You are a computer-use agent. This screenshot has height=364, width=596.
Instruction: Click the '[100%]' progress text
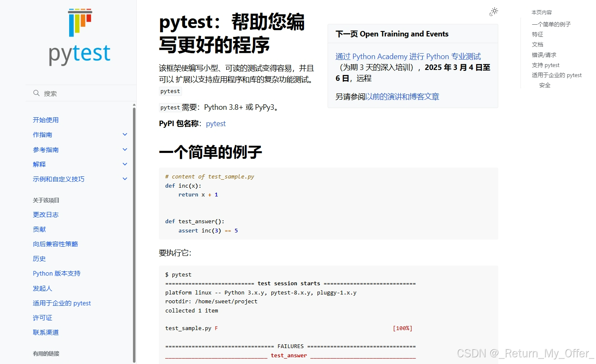403,328
